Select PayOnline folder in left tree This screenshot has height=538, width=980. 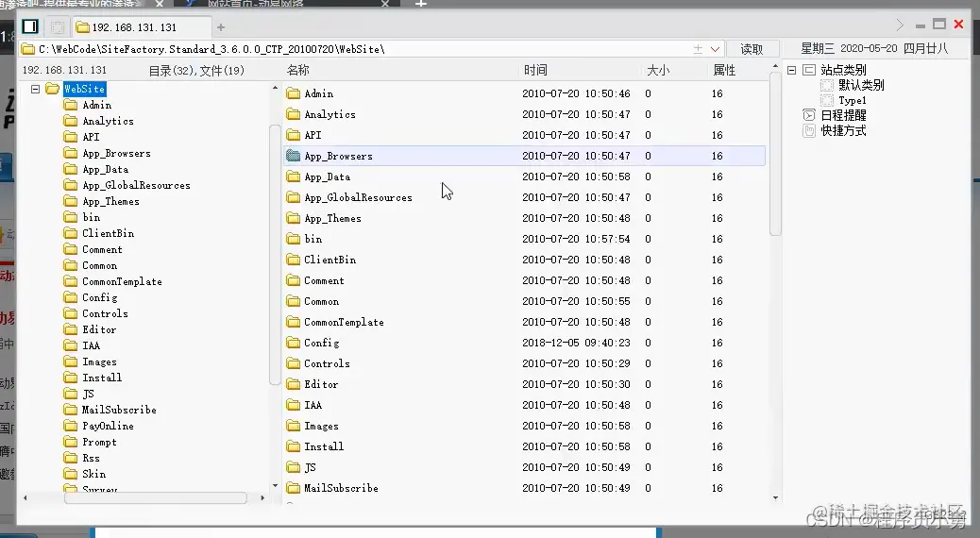[108, 426]
